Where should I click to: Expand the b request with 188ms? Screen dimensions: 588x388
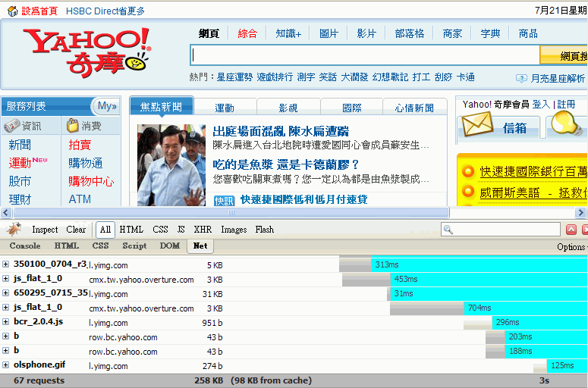coord(5,350)
